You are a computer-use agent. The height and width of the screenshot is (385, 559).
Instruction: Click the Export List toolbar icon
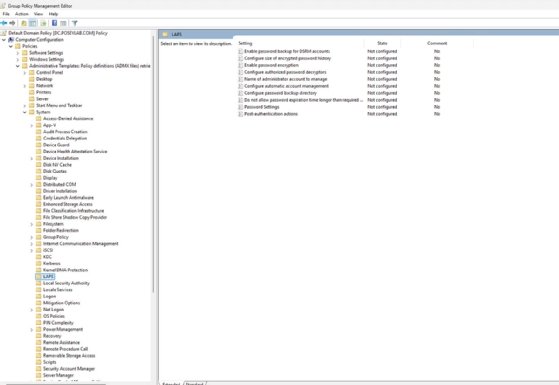(x=43, y=23)
